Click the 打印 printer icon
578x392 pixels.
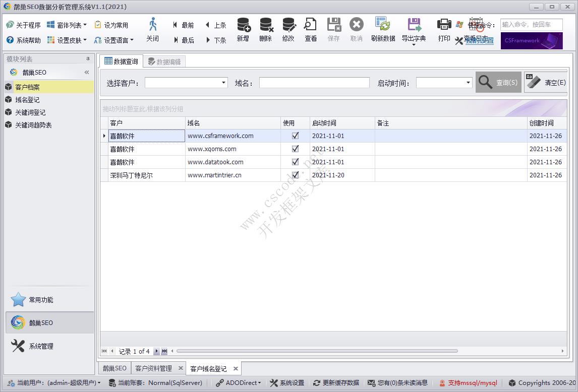tap(444, 25)
